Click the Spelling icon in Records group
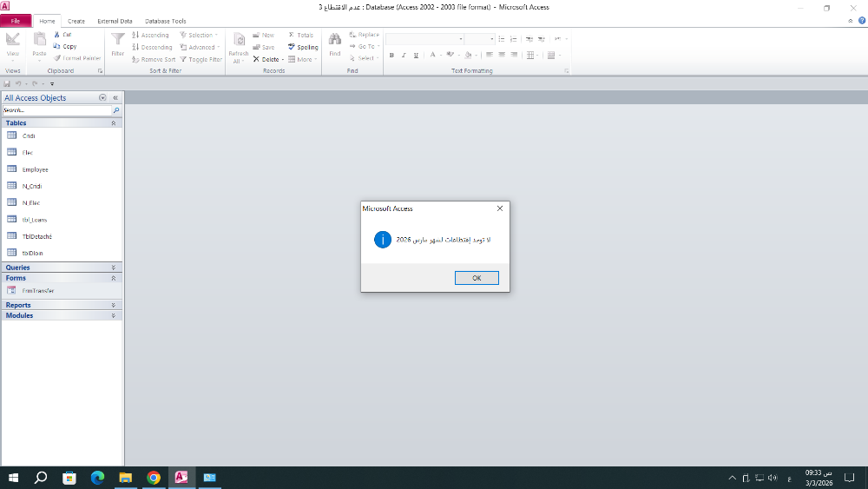Screen dimensions: 868x489 (292, 47)
